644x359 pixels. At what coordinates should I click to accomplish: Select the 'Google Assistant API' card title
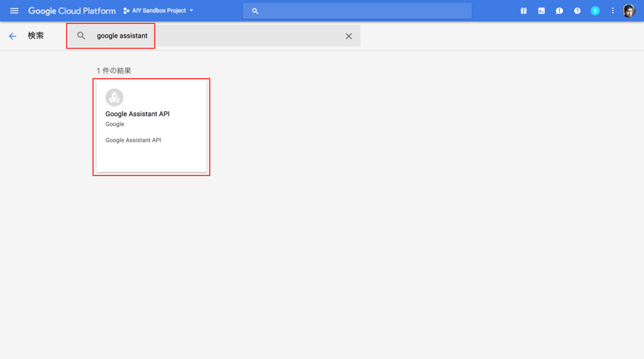tap(138, 114)
